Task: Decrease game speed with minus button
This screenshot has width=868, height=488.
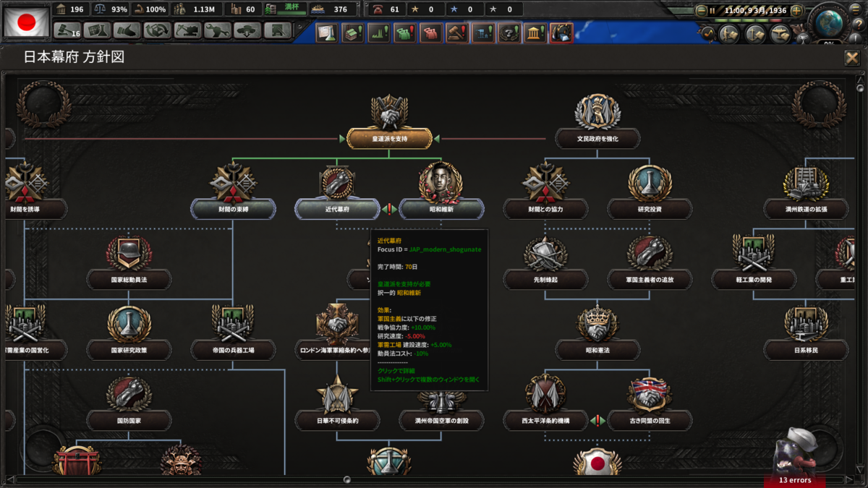Action: click(x=701, y=11)
